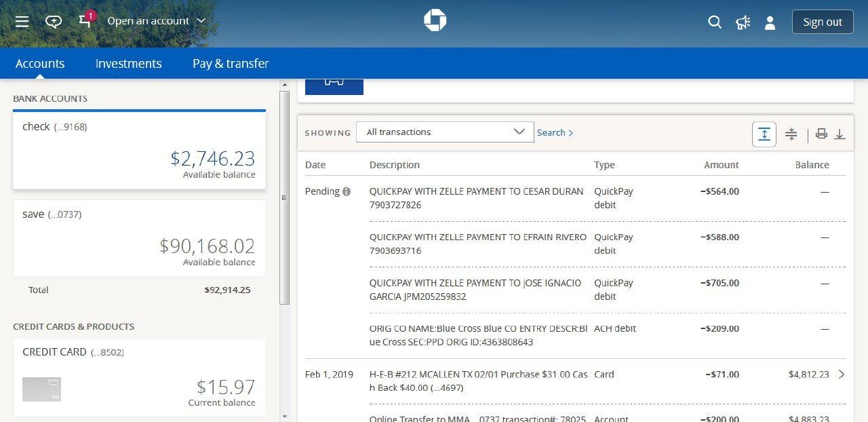Click the $15.97 current balance
Screen dimensions: 868x422
[x=226, y=387]
